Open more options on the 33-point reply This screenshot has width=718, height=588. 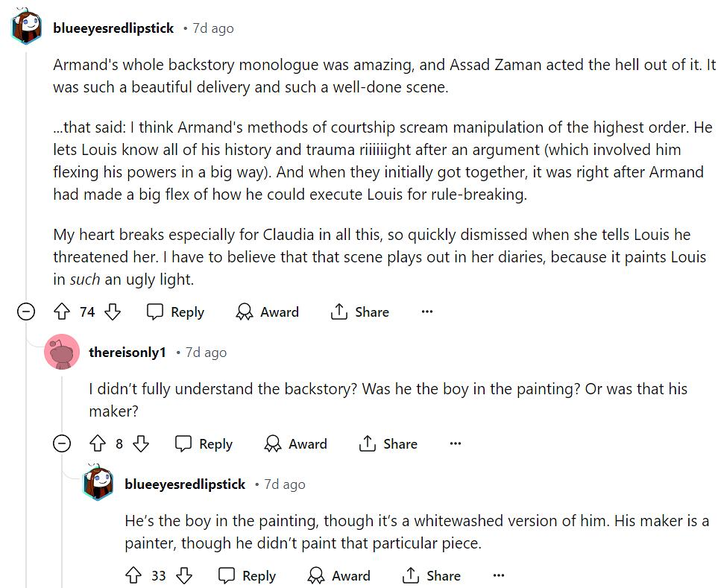tap(499, 576)
